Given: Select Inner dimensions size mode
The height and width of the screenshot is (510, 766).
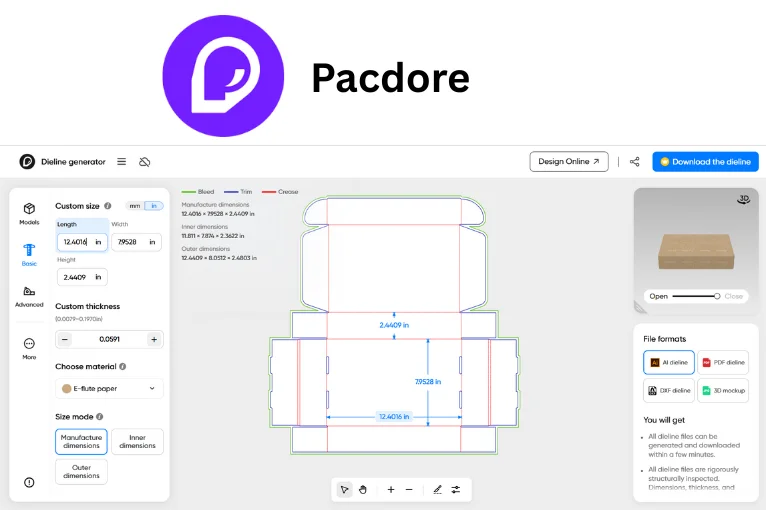Looking at the screenshot, I should 137,441.
